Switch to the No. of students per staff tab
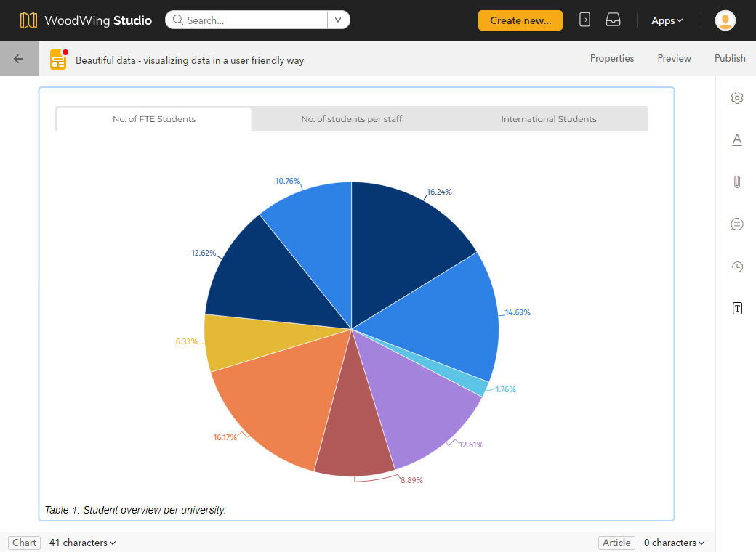Screen dimensions: 756x552 point(352,118)
